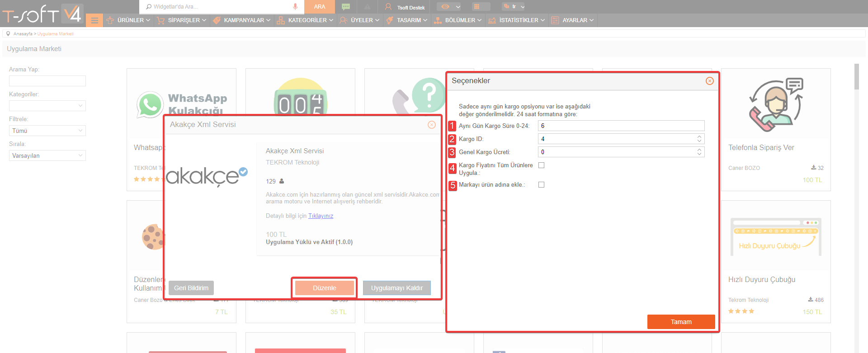Open the green chat messages icon
868x353 pixels.
346,6
